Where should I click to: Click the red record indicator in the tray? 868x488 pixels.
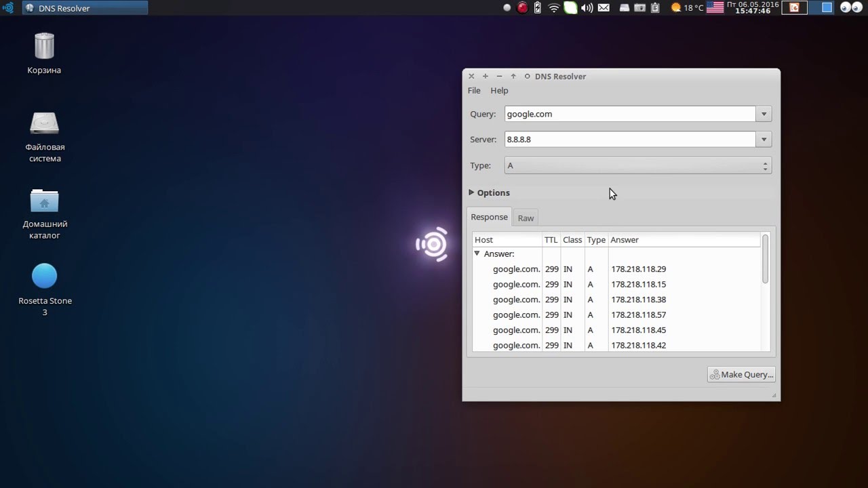coord(522,8)
